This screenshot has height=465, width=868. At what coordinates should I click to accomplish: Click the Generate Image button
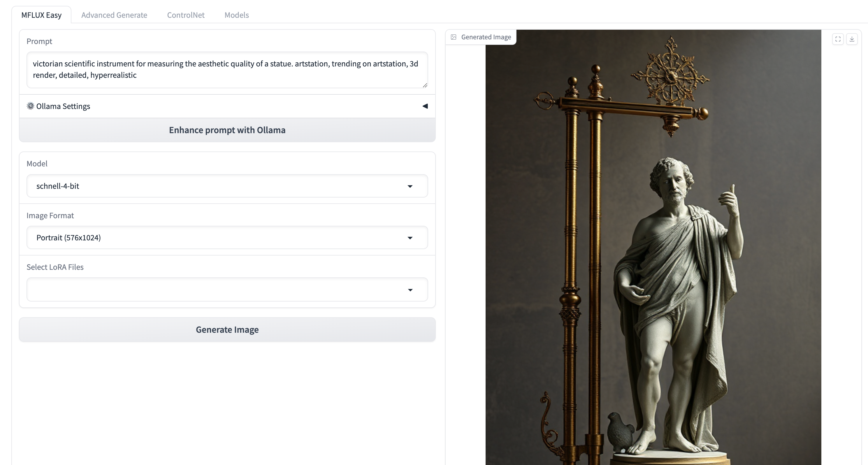click(227, 329)
